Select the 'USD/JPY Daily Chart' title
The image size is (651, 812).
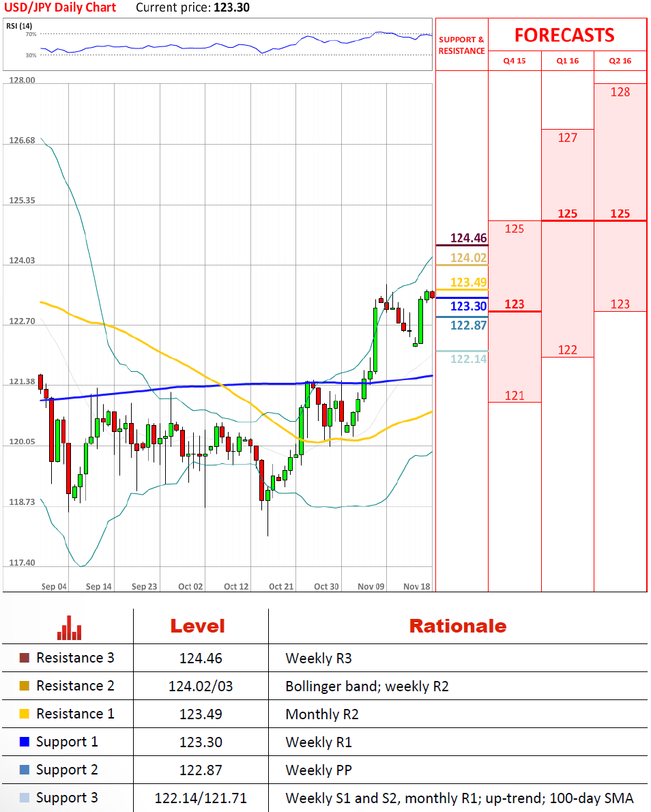point(60,8)
